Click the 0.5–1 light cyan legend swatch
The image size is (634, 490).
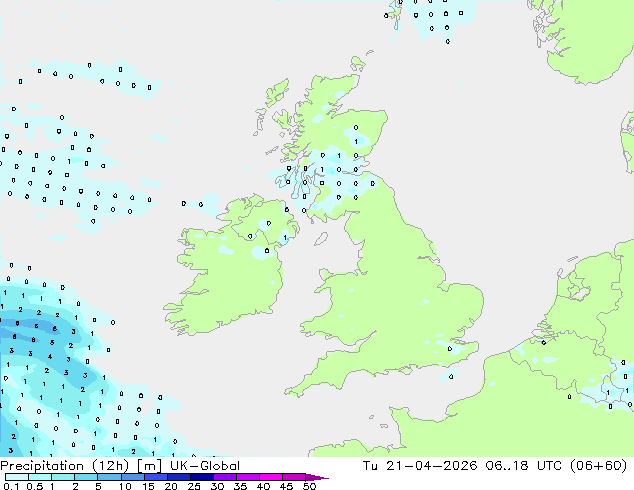40,477
